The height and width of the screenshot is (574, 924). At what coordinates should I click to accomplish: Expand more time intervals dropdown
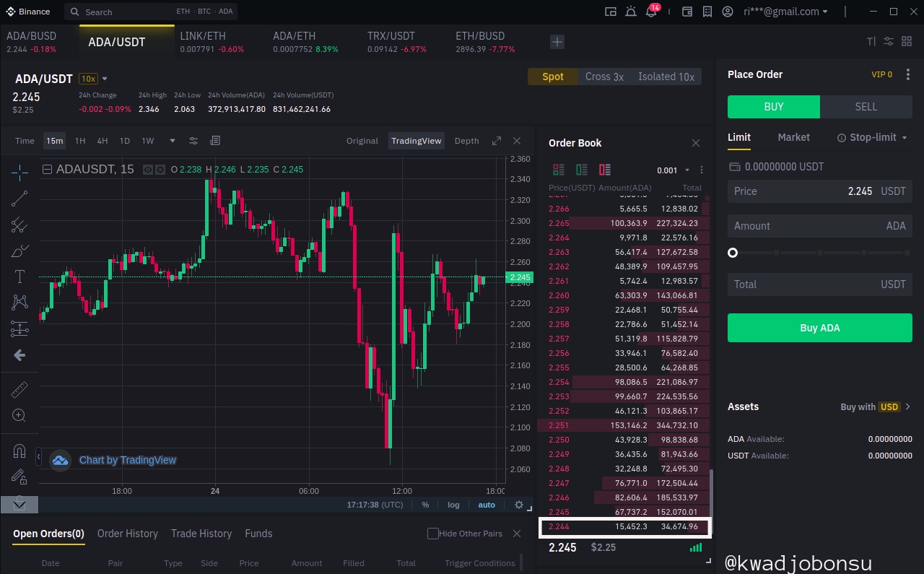coord(172,141)
